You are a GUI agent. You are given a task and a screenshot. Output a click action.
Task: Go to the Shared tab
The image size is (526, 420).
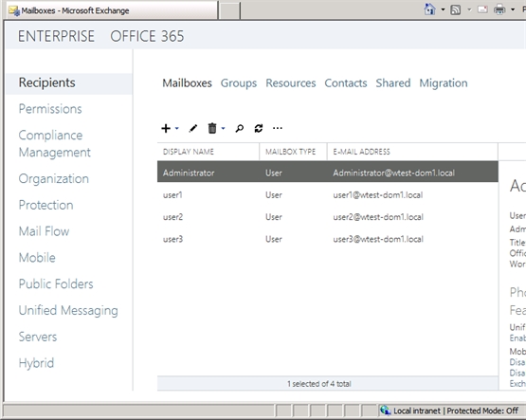click(392, 83)
